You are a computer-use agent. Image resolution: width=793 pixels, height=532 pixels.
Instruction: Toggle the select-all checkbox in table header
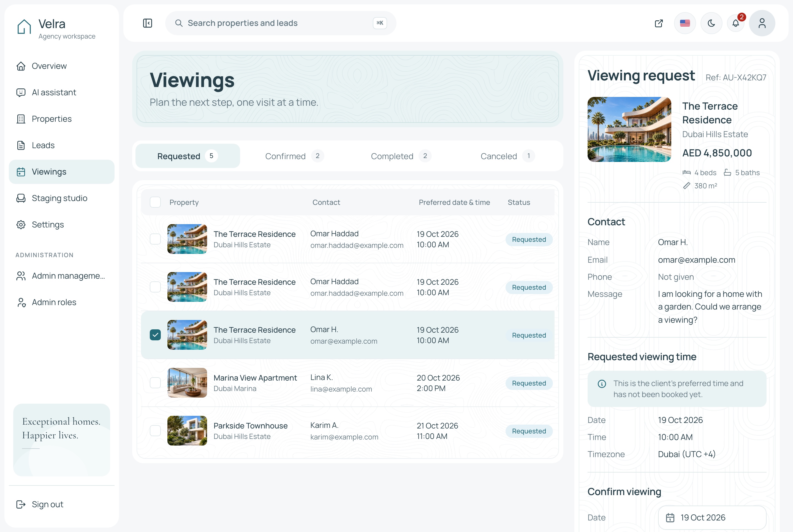tap(155, 202)
